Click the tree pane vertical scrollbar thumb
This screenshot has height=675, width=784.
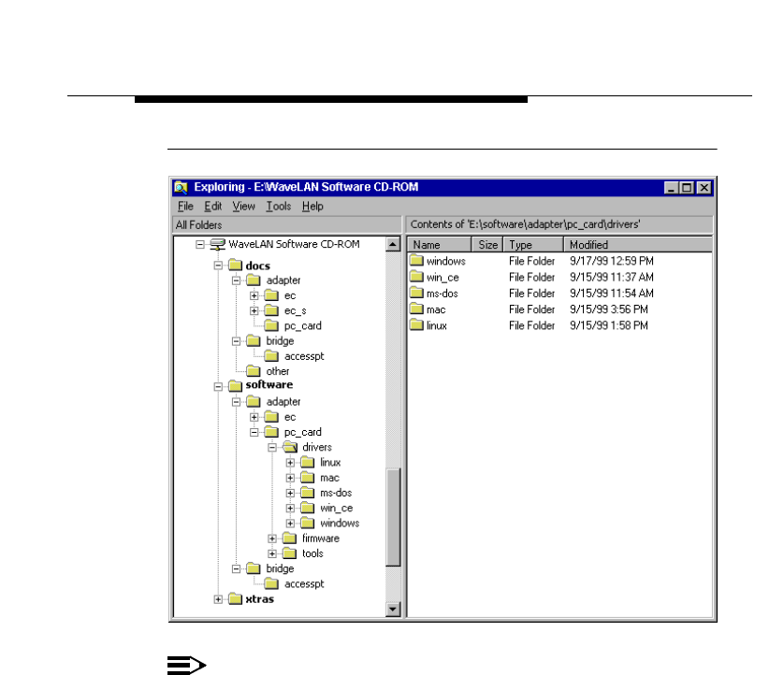[393, 517]
